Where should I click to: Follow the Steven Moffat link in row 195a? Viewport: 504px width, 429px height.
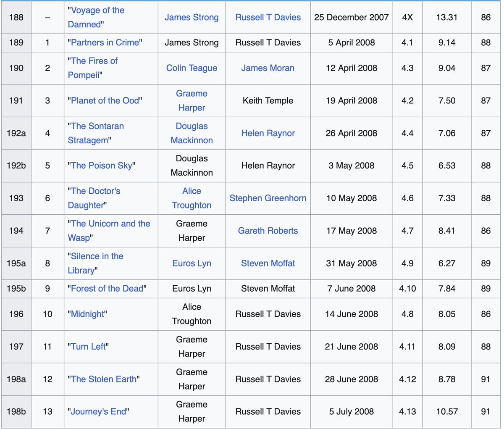pos(268,263)
